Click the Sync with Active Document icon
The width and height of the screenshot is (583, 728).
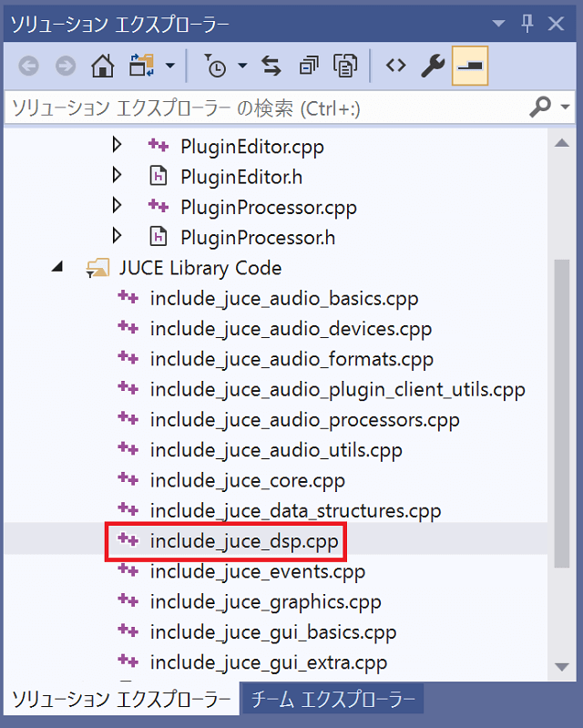pyautogui.click(x=271, y=66)
